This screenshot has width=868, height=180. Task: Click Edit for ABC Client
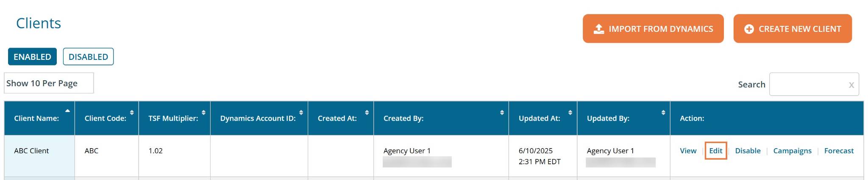coord(715,151)
